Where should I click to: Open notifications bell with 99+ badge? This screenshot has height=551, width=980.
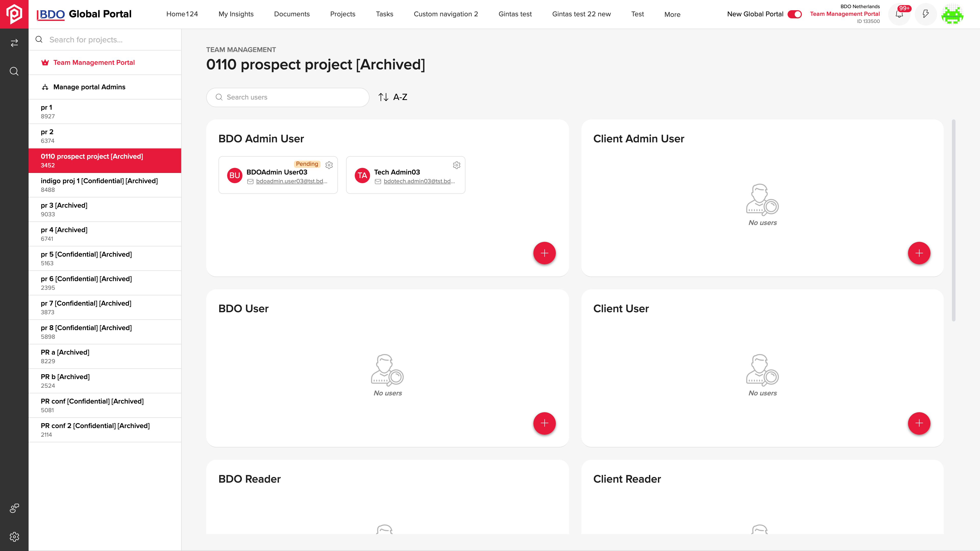[899, 14]
